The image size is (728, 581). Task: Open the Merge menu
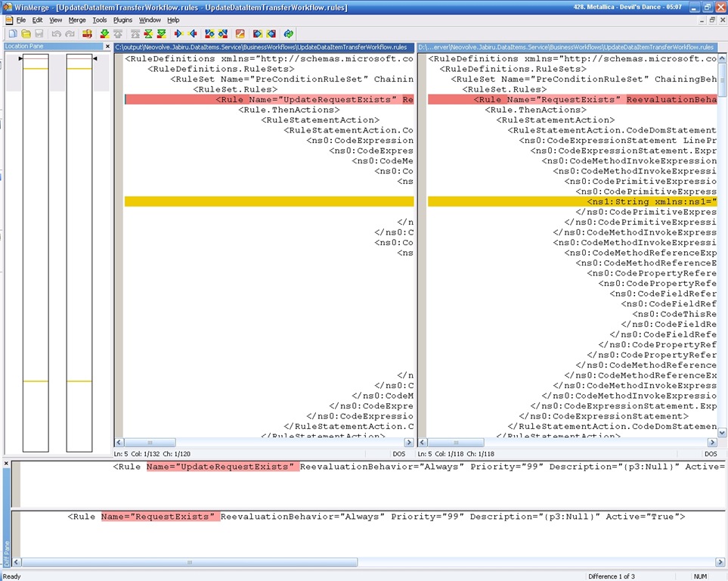point(77,20)
